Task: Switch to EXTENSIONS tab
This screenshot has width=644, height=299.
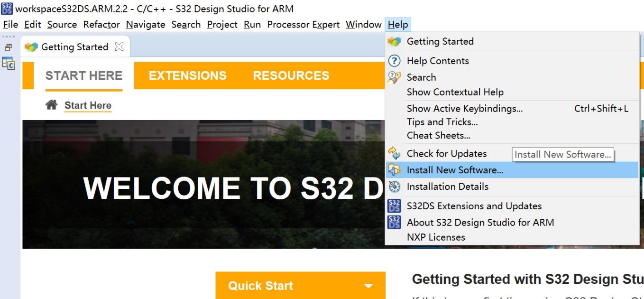Action: tap(188, 75)
